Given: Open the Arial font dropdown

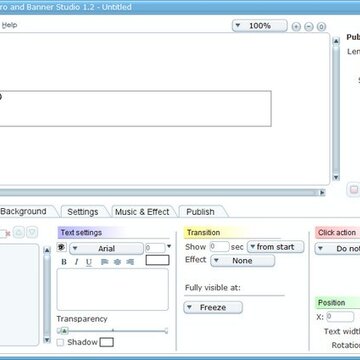Looking at the screenshot, I should (x=107, y=249).
